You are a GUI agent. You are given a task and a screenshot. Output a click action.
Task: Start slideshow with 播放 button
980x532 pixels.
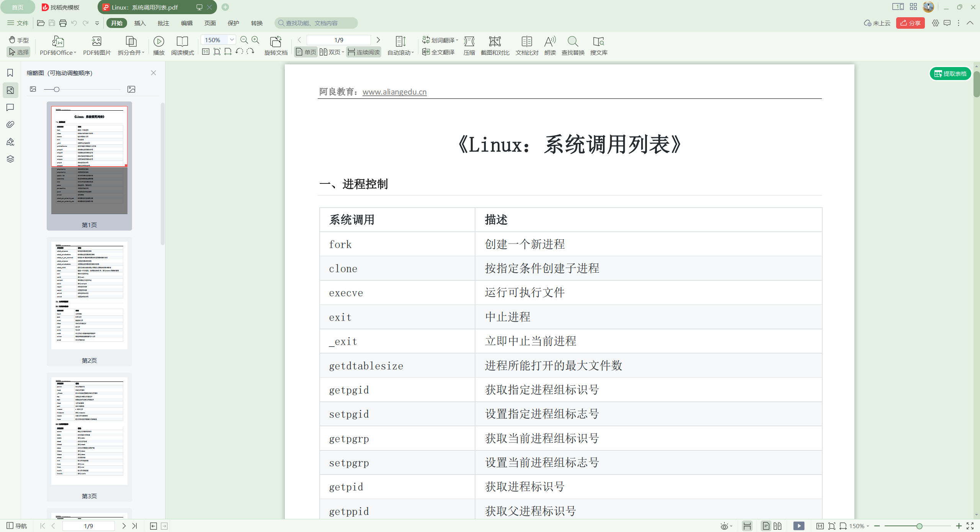click(x=159, y=46)
